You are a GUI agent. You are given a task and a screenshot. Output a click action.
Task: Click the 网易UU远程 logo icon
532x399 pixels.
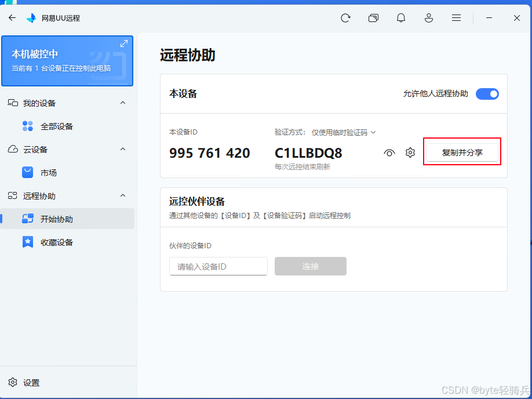[x=31, y=17]
